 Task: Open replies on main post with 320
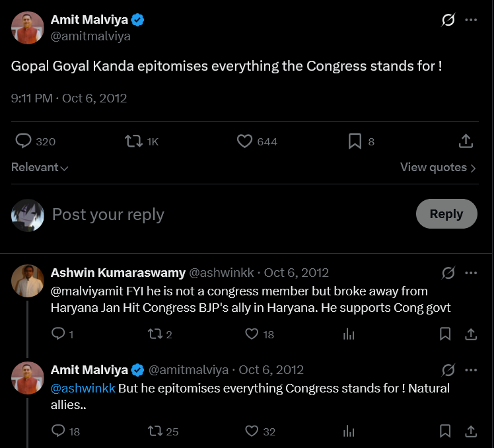pyautogui.click(x=35, y=141)
